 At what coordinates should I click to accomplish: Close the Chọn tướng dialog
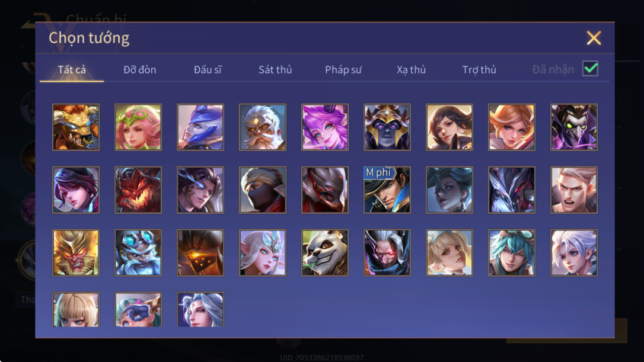(594, 38)
